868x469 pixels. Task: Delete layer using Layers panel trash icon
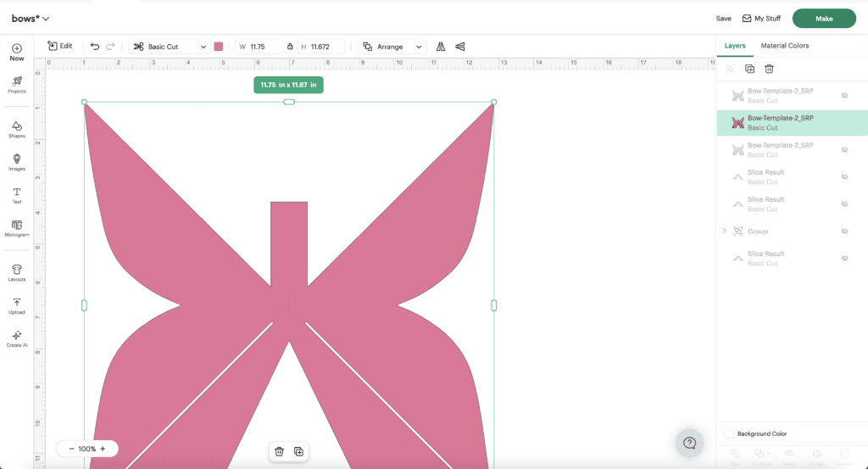(x=770, y=69)
